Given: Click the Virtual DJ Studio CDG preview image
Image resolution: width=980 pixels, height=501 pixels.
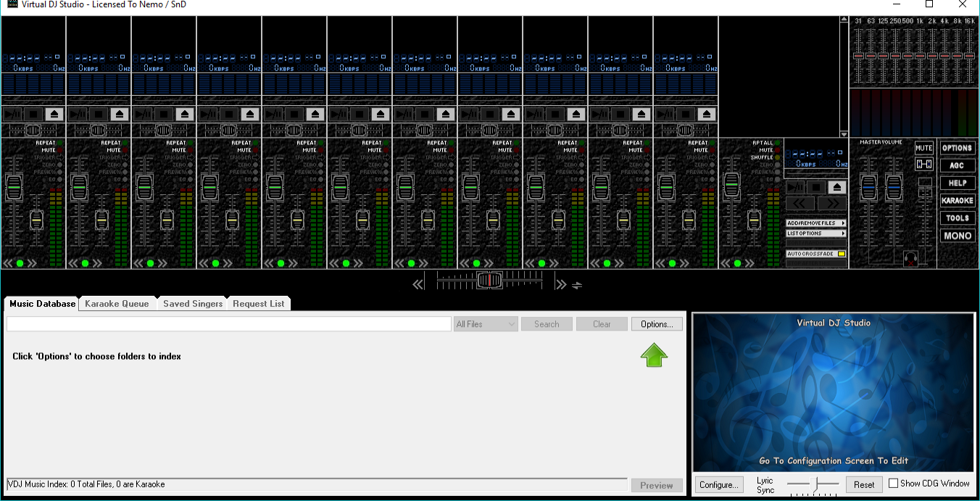Looking at the screenshot, I should pyautogui.click(x=834, y=392).
